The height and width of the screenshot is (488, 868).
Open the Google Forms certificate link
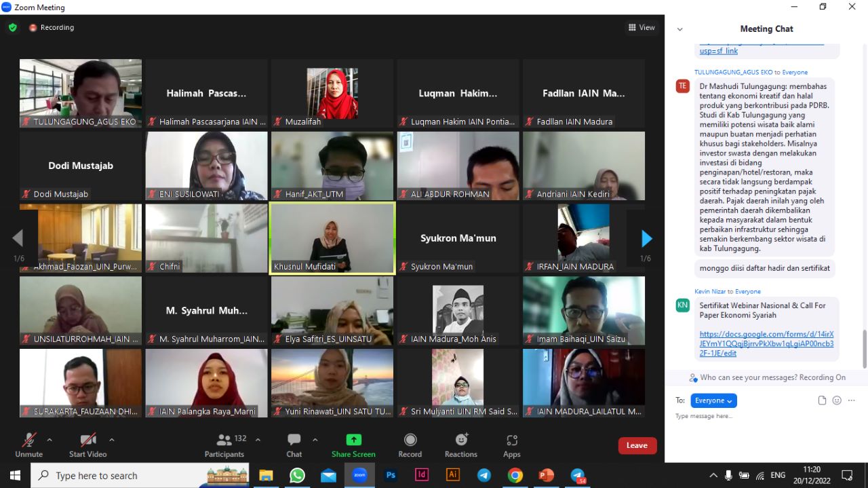click(x=766, y=343)
